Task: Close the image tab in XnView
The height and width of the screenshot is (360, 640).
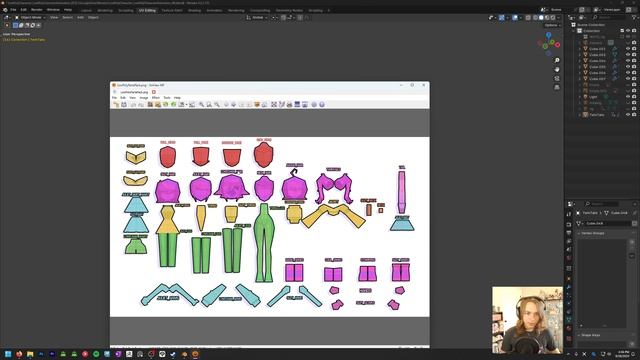Action: (154, 92)
